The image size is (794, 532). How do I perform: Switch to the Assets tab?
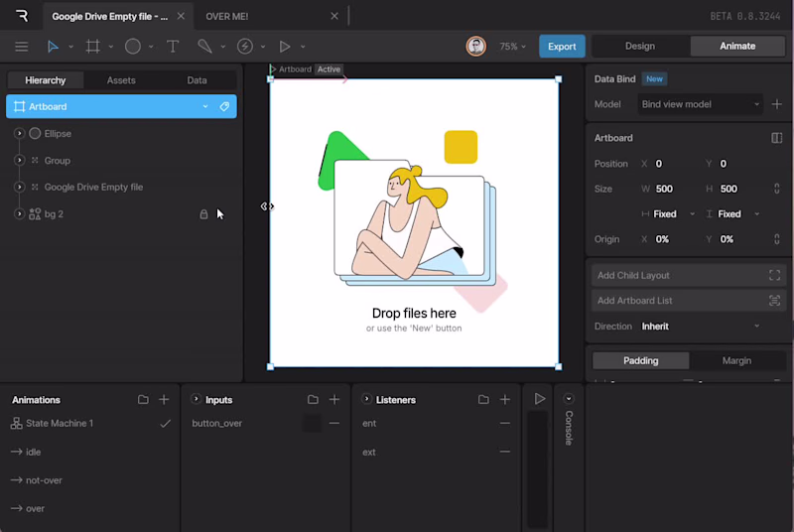pos(121,80)
